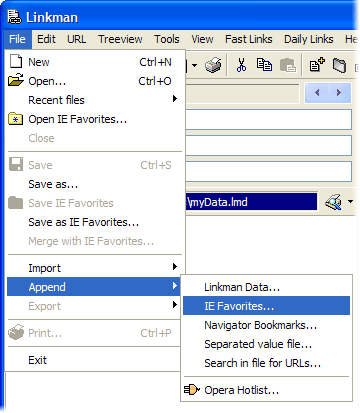The height and width of the screenshot is (413, 360).
Task: Click the Opera Hotlist plug icon
Action: pos(192,389)
